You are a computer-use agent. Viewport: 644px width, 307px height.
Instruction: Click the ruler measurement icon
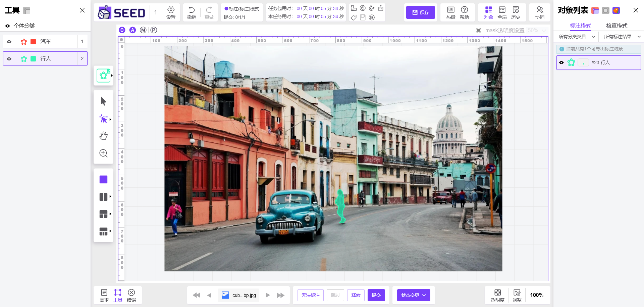tap(354, 8)
